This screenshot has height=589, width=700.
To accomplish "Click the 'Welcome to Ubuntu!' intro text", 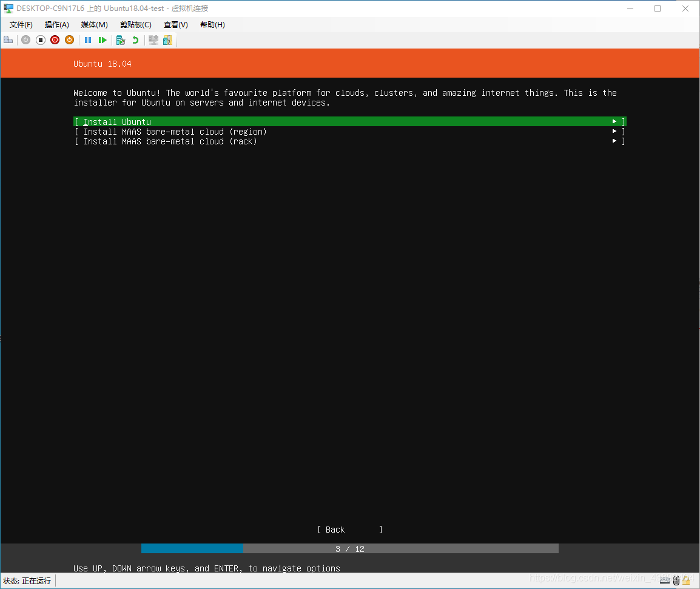I will 345,97.
